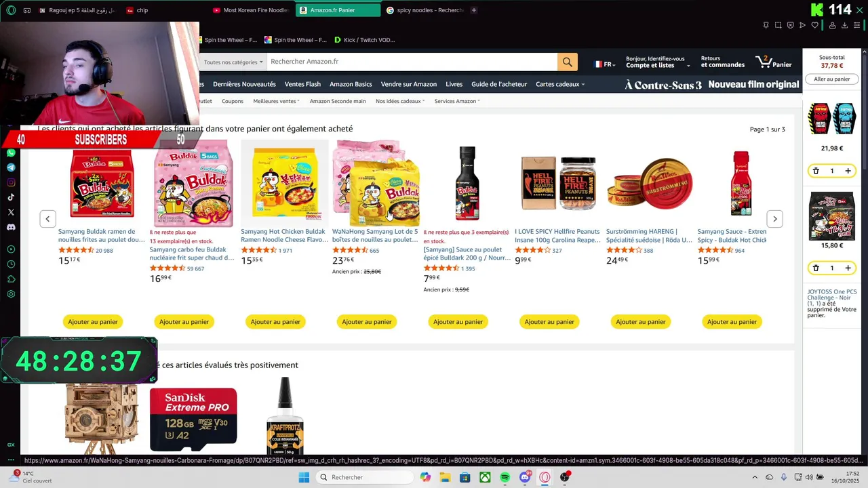
Task: Open the Discord icon in Opera sidebar
Action: point(11,227)
